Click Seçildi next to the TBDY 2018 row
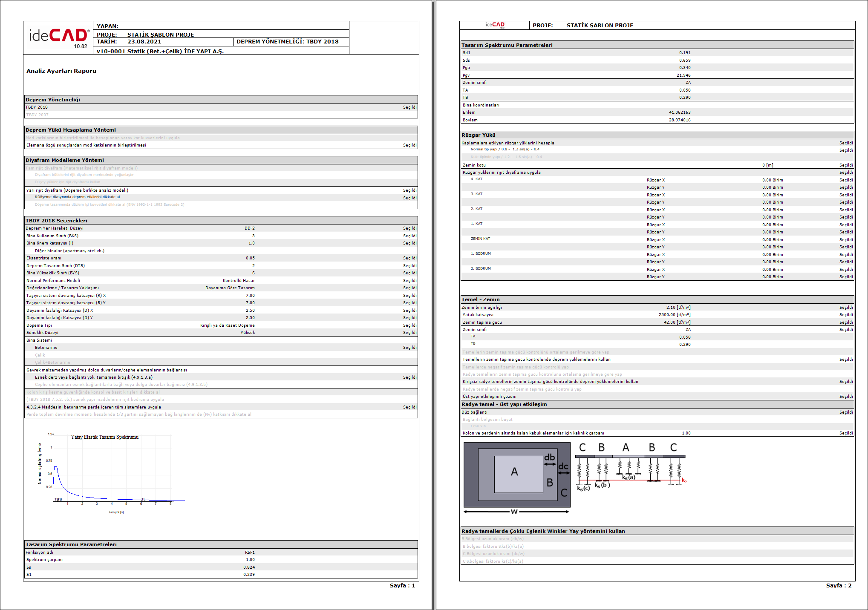This screenshot has width=868, height=610. point(409,107)
